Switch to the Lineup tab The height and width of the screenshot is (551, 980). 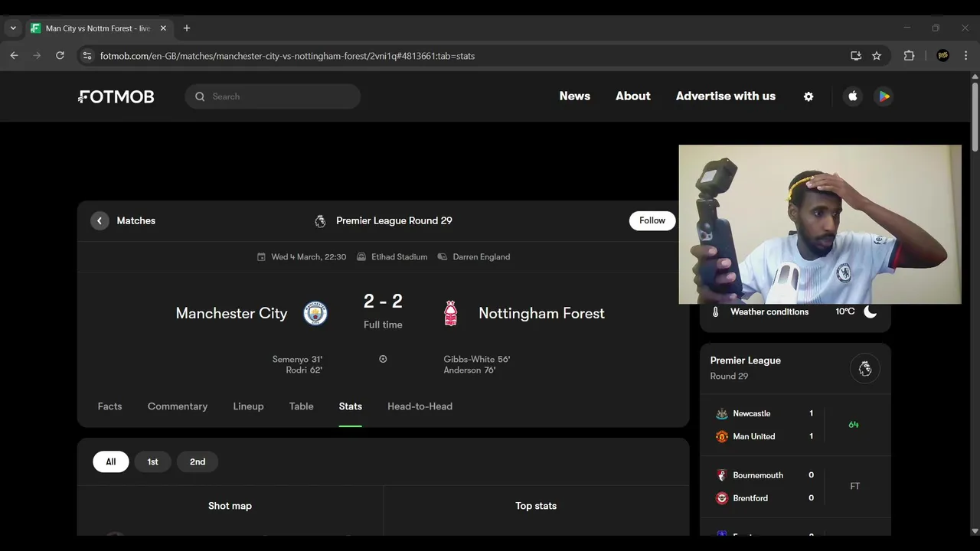(x=248, y=406)
